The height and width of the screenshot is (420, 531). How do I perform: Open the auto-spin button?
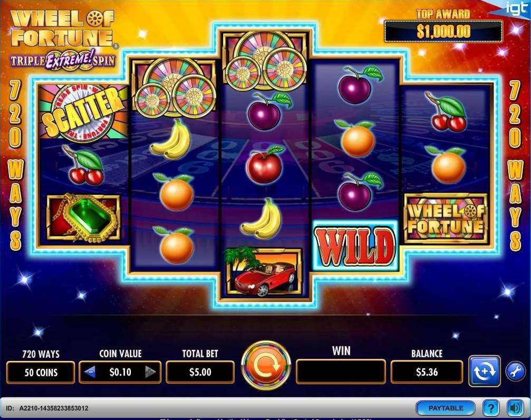484,371
